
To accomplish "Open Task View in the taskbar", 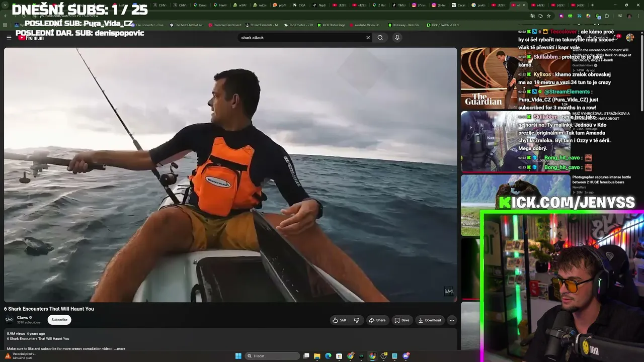I will [306, 356].
